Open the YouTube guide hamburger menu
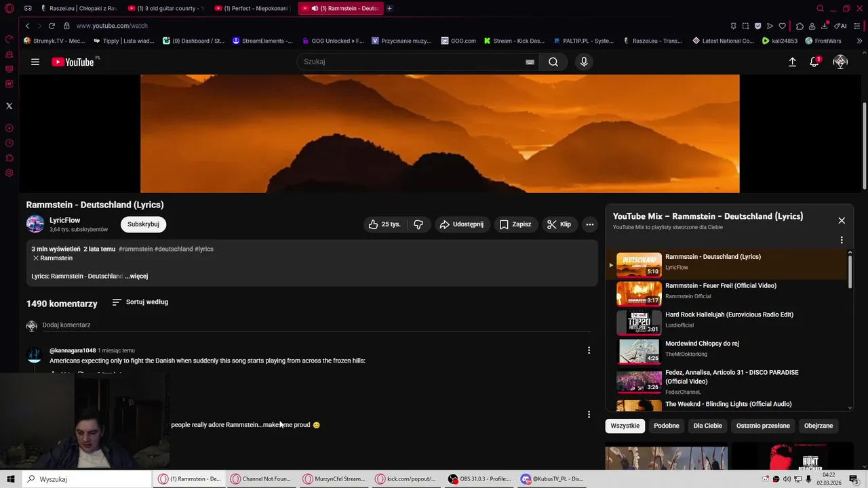 (35, 62)
